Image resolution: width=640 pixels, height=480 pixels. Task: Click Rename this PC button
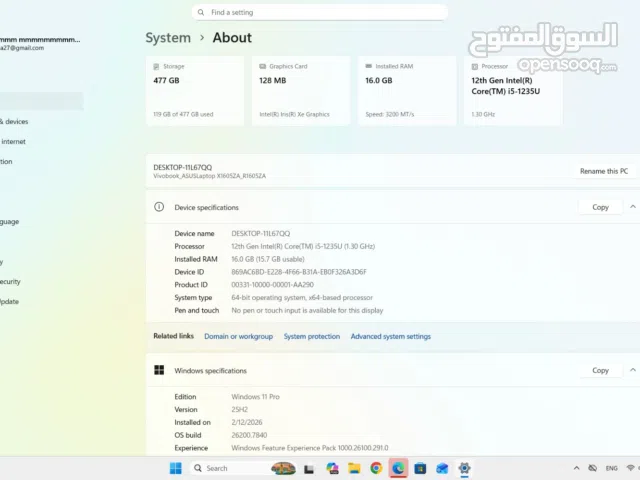click(x=604, y=171)
